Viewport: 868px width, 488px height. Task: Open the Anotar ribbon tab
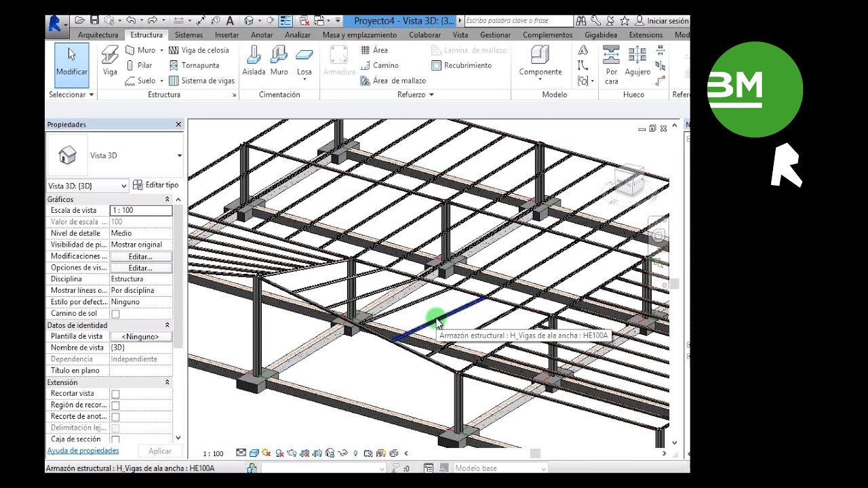[x=262, y=35]
